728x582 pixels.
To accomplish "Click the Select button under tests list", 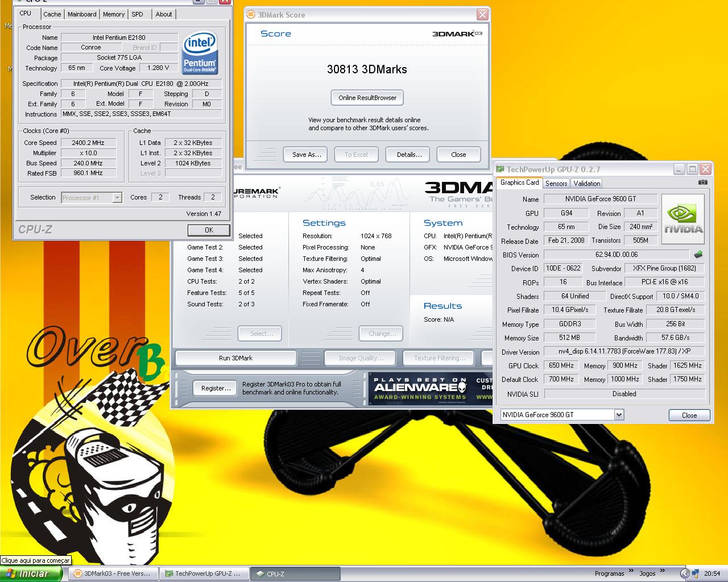I will coord(259,334).
